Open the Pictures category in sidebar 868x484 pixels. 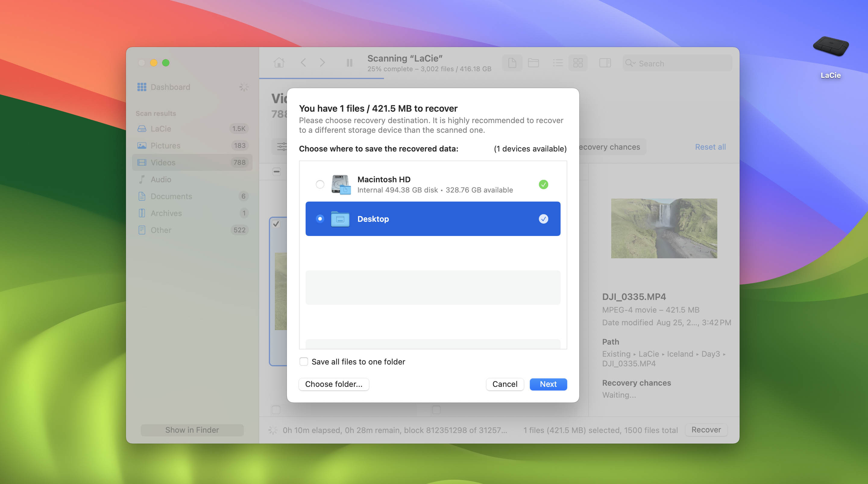pyautogui.click(x=165, y=145)
